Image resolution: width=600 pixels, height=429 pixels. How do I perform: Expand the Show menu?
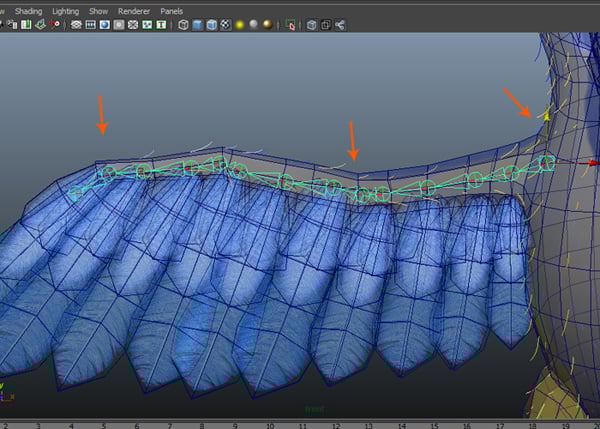tap(98, 10)
